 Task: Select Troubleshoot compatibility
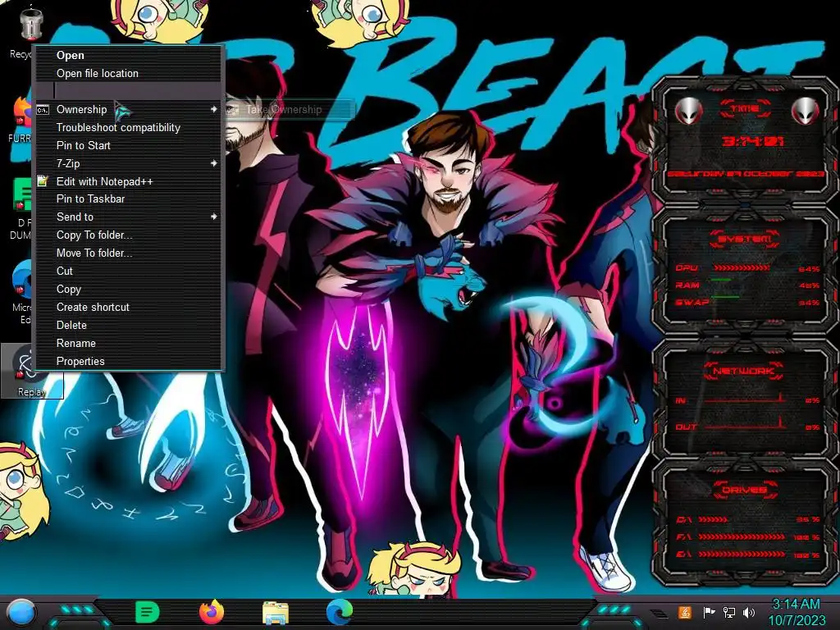(x=129, y=127)
